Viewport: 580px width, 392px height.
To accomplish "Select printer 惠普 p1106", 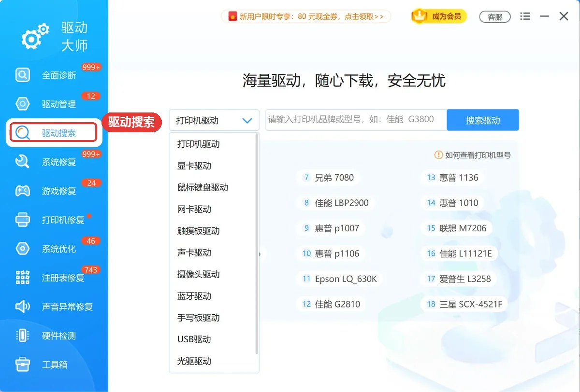I will pos(332,253).
